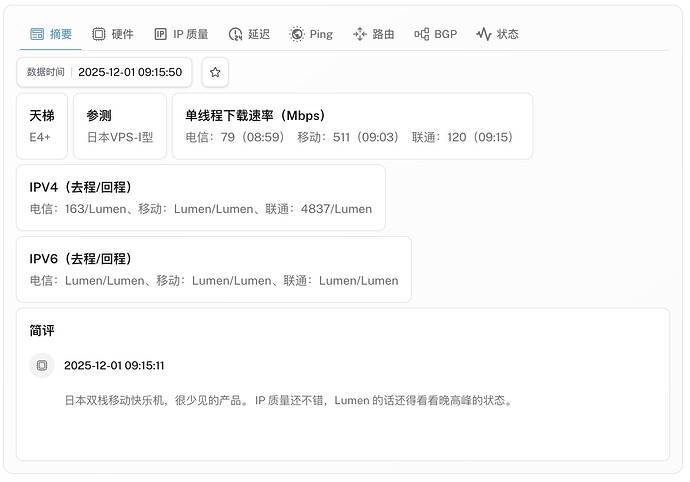Click the routing arrows icon

pyautogui.click(x=360, y=34)
